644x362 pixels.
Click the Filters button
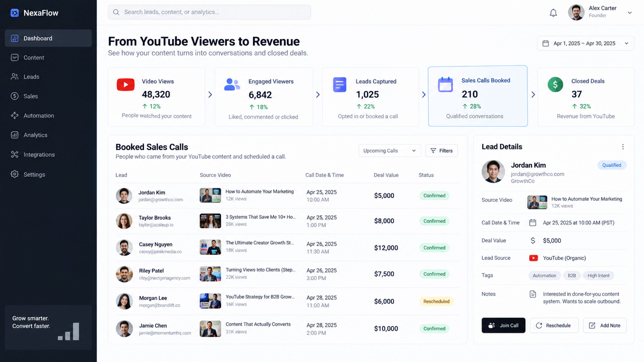pyautogui.click(x=441, y=151)
